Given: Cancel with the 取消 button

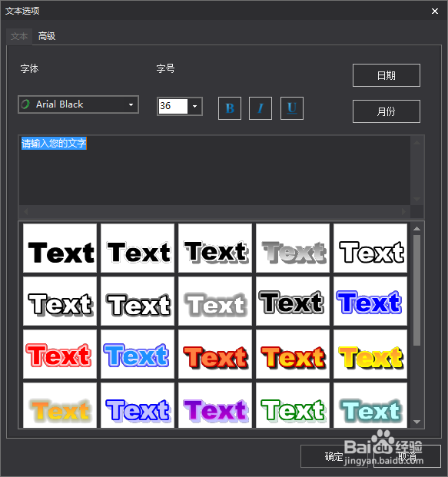Looking at the screenshot, I should pos(407,456).
